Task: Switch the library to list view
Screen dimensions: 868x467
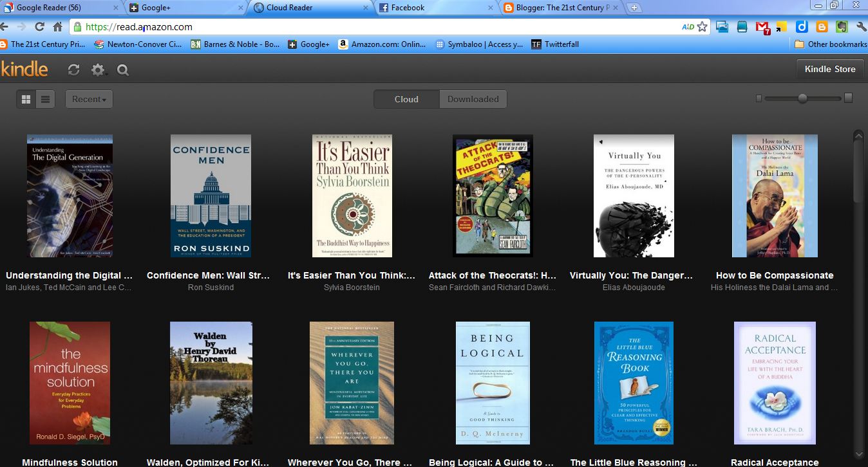Action: 45,99
